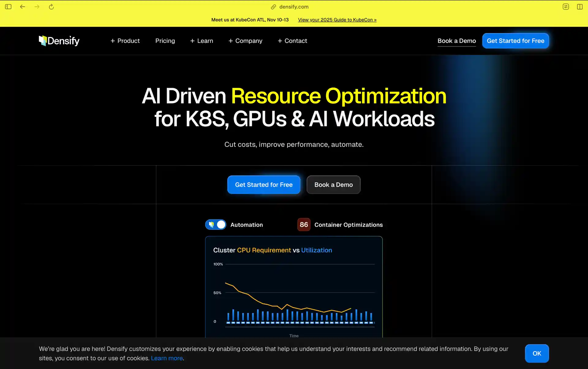Expand the Product navigation menu
Screen dimensions: 588x369
click(125, 41)
